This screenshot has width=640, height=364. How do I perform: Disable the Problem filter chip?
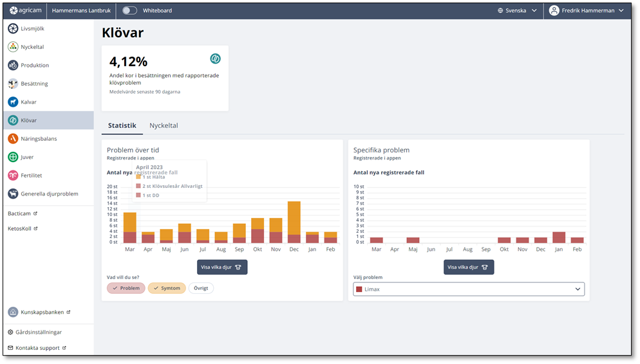point(126,288)
